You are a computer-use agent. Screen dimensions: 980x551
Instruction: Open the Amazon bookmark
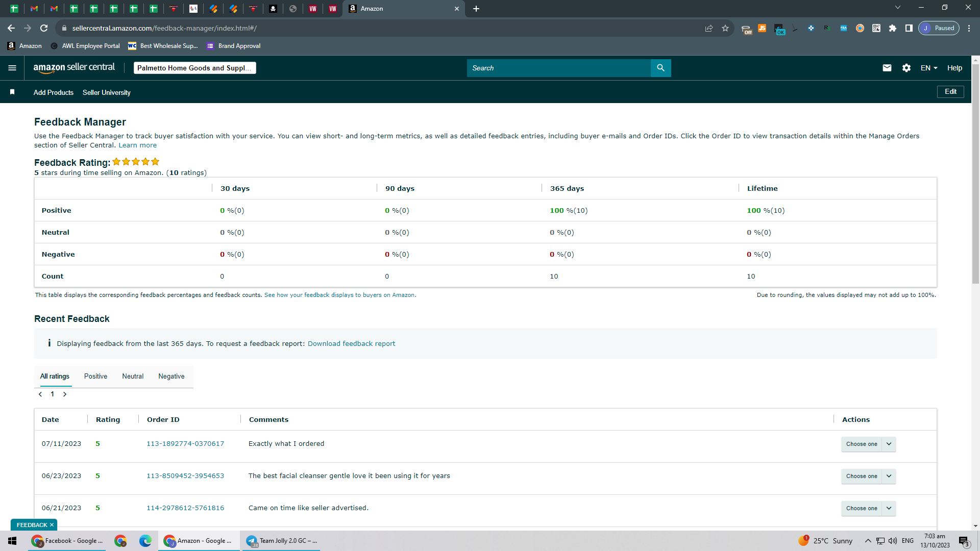24,46
